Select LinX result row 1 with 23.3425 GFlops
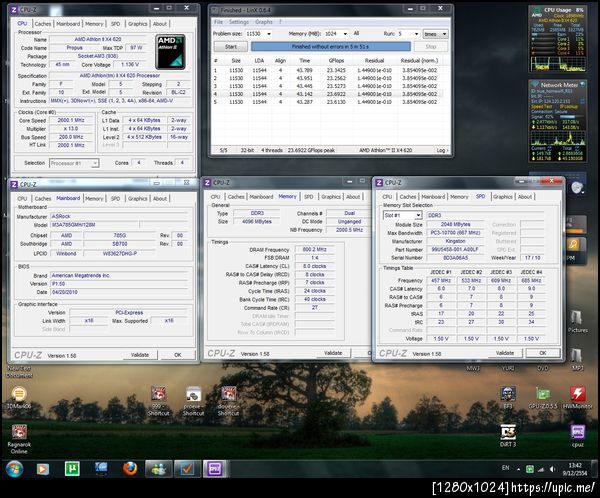This screenshot has width=600, height=498. click(328, 70)
